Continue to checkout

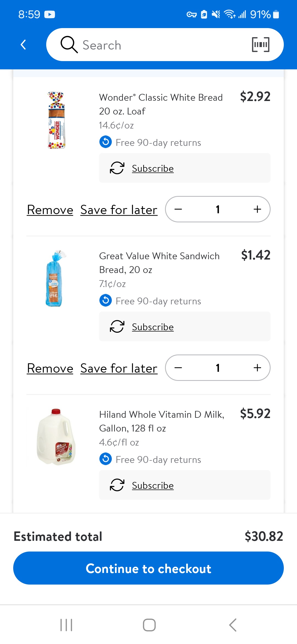[x=148, y=568]
